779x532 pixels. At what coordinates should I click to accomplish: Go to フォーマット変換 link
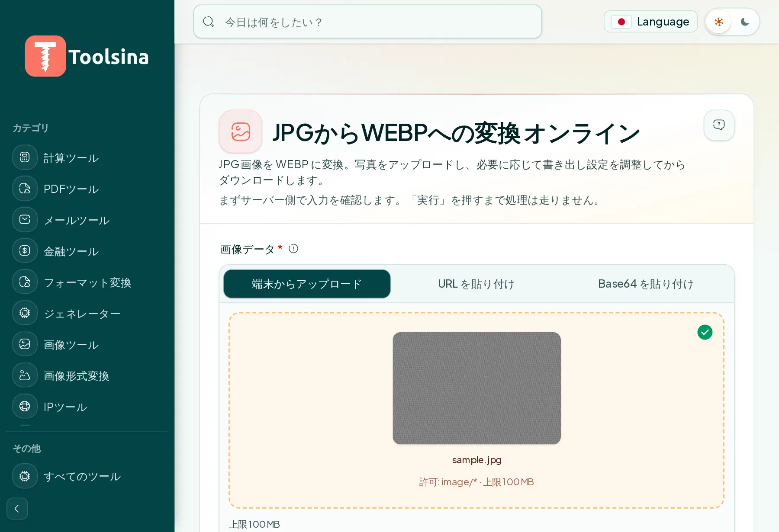coord(87,282)
